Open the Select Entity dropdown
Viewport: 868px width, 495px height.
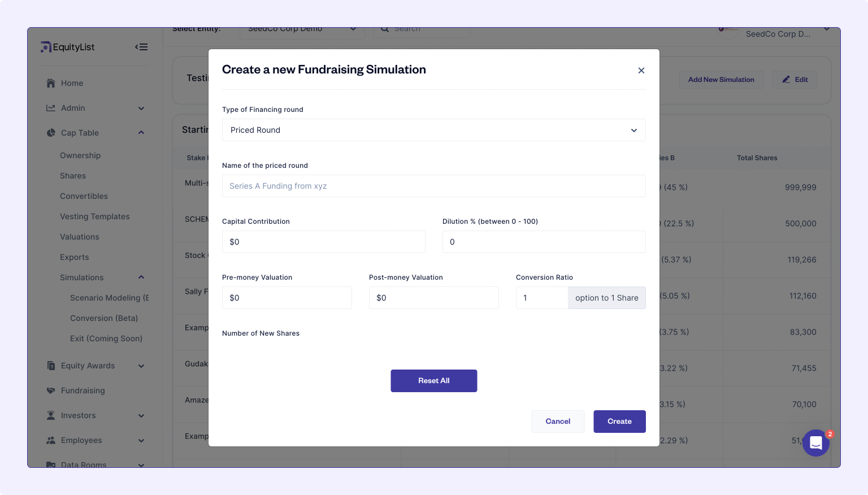302,28
